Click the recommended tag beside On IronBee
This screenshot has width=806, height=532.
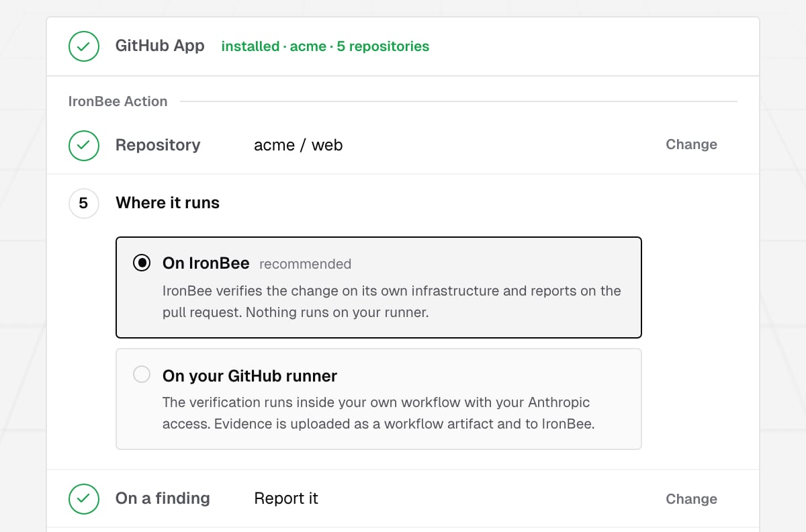pos(305,264)
